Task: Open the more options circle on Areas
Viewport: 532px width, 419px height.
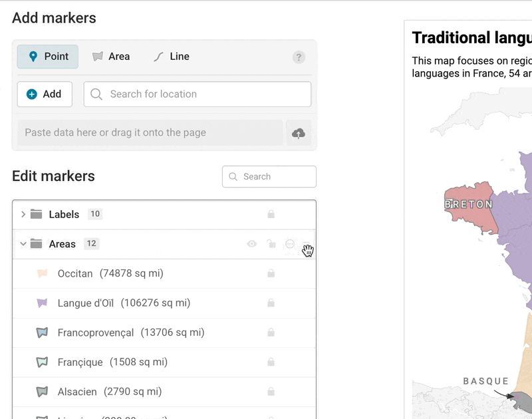Action: click(x=290, y=243)
